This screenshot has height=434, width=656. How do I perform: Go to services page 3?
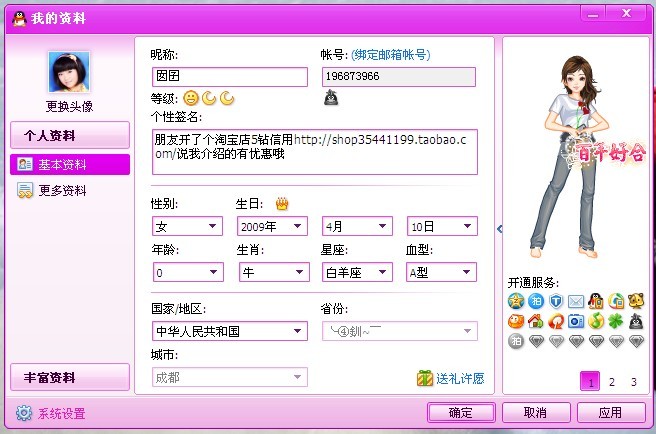coord(634,382)
